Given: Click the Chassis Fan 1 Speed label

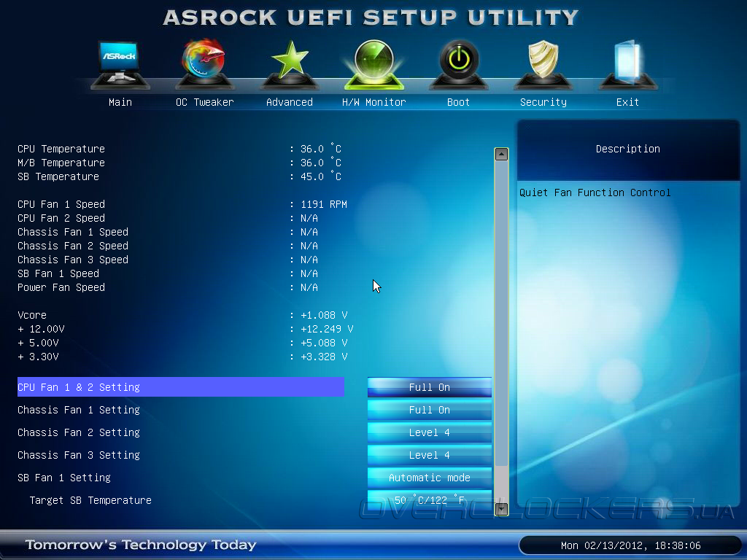Looking at the screenshot, I should point(73,232).
